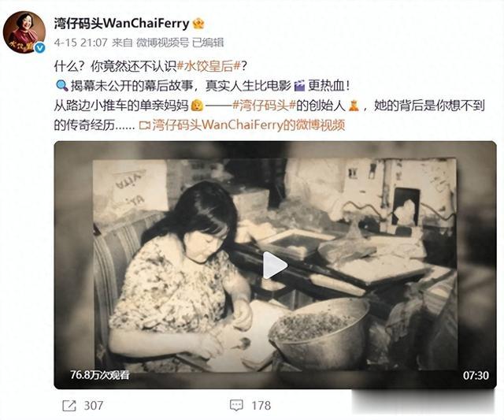This screenshot has height=420, width=504.
Task: Open the #湾仔码头# hashtag topic
Action: [264, 106]
